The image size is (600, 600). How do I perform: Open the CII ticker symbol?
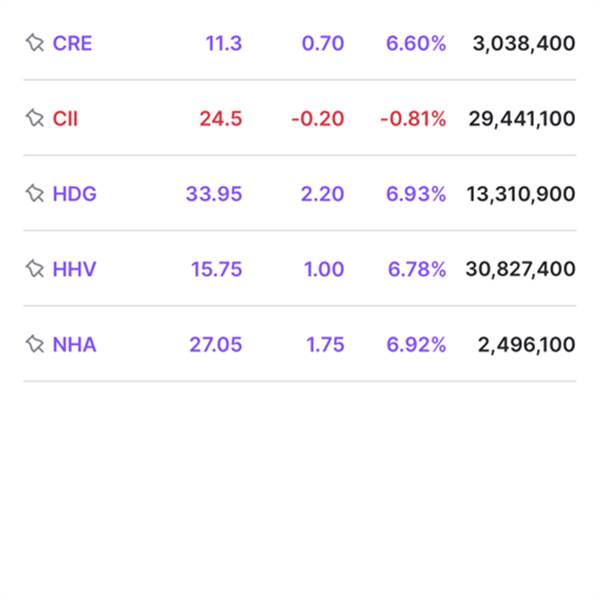65,119
